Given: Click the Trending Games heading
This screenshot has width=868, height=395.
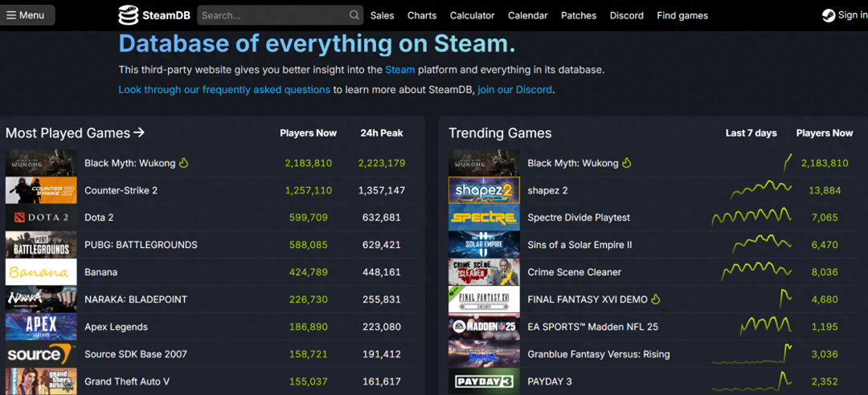Looking at the screenshot, I should 500,132.
